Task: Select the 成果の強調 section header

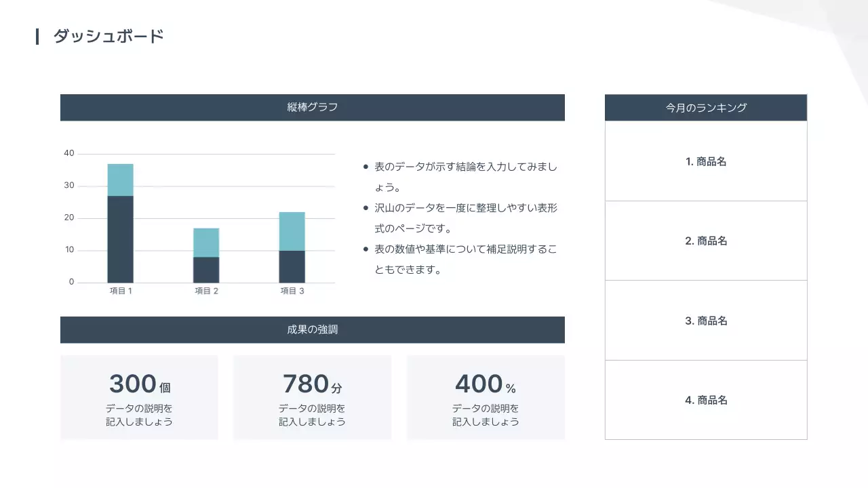Action: pyautogui.click(x=313, y=329)
